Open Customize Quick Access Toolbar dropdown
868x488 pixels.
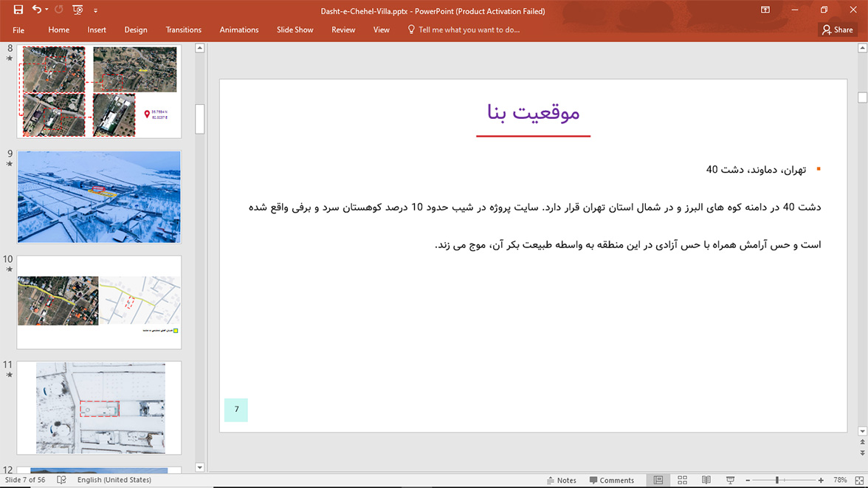click(x=95, y=10)
